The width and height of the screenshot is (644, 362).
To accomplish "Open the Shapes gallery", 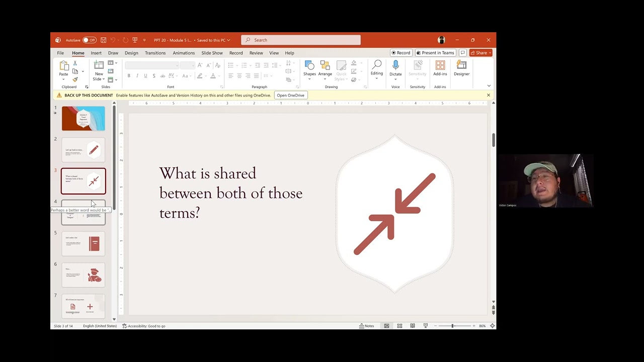I will tap(309, 70).
